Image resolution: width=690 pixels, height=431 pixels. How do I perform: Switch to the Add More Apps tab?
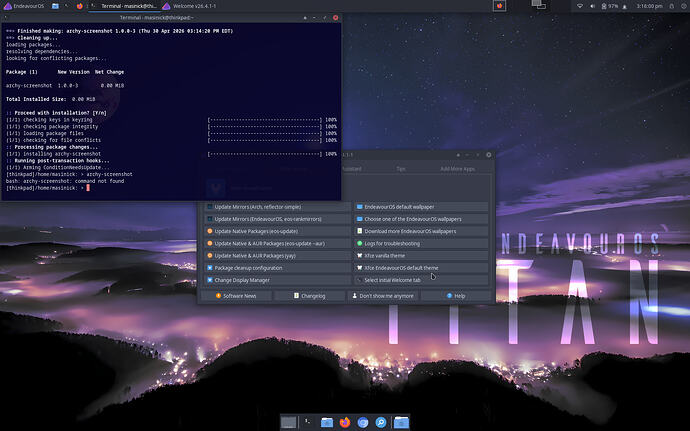click(x=457, y=169)
